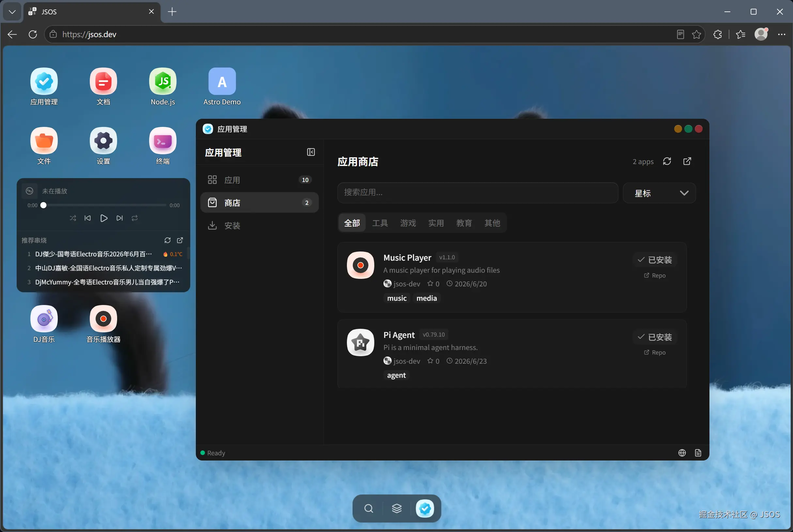
Task: Open a new browser tab
Action: pos(172,12)
